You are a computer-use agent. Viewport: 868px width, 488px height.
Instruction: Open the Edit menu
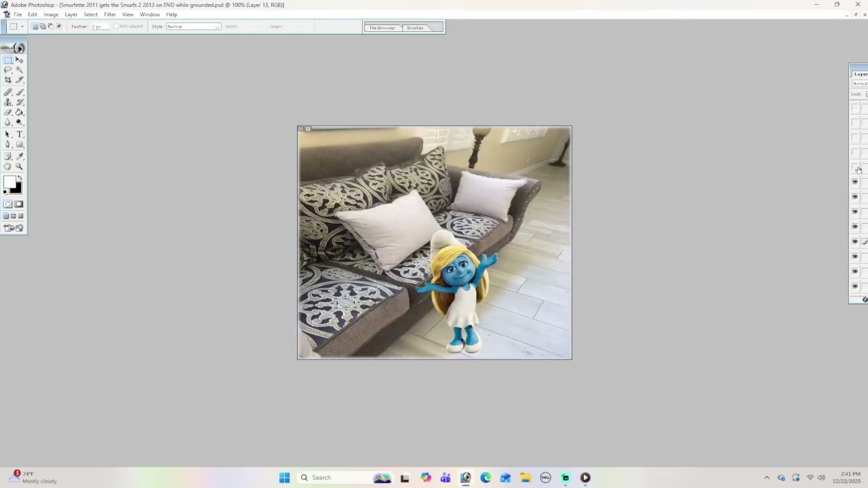coord(33,14)
